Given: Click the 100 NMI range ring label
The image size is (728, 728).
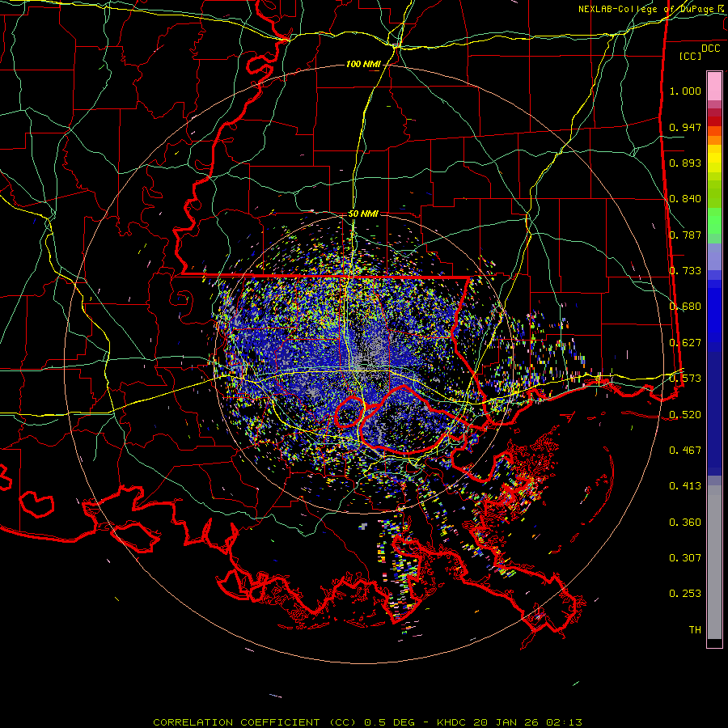Looking at the screenshot, I should [x=362, y=64].
